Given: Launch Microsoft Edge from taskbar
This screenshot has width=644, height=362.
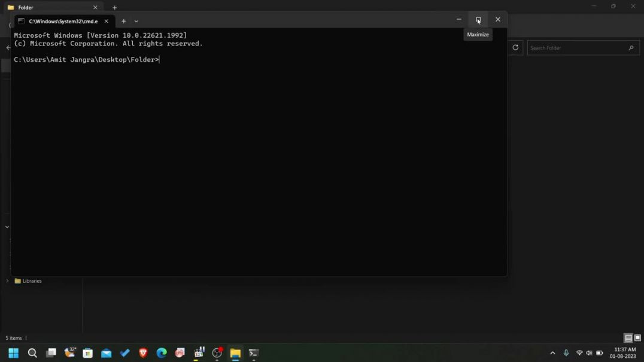Looking at the screenshot, I should (x=162, y=353).
